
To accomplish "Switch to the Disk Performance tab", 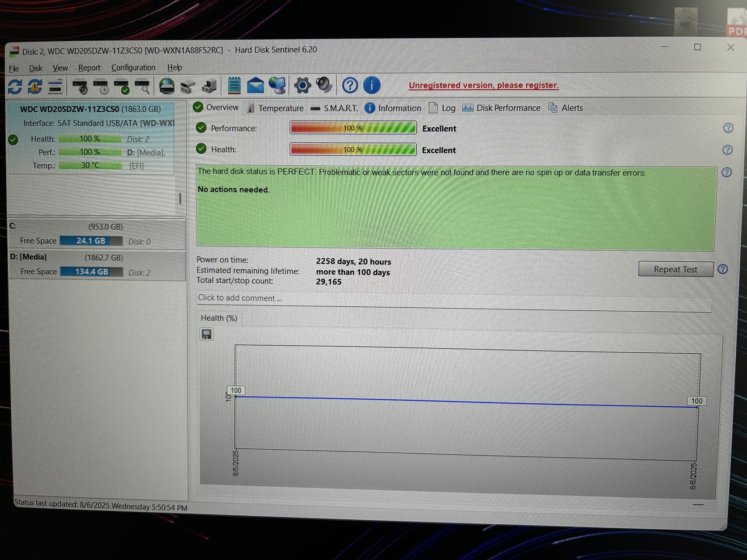I will tap(501, 108).
